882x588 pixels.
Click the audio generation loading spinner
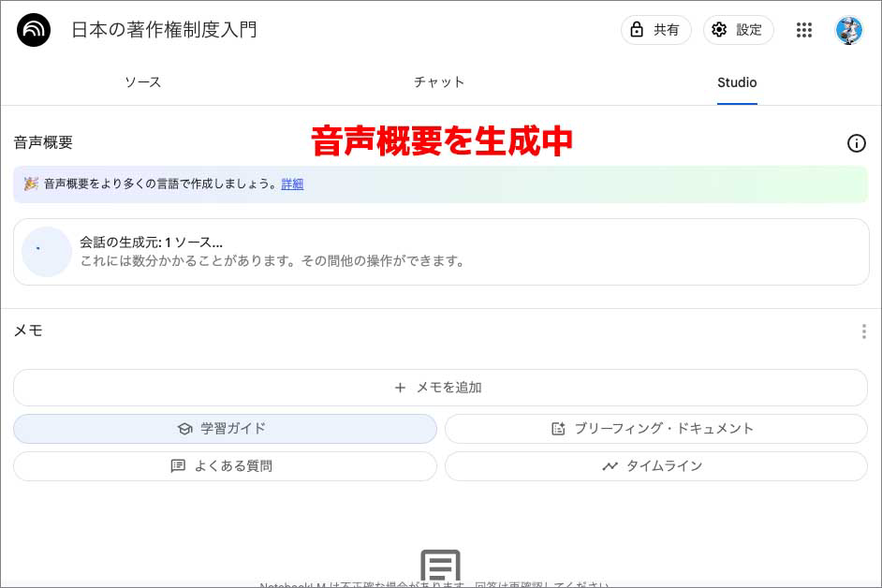46,252
